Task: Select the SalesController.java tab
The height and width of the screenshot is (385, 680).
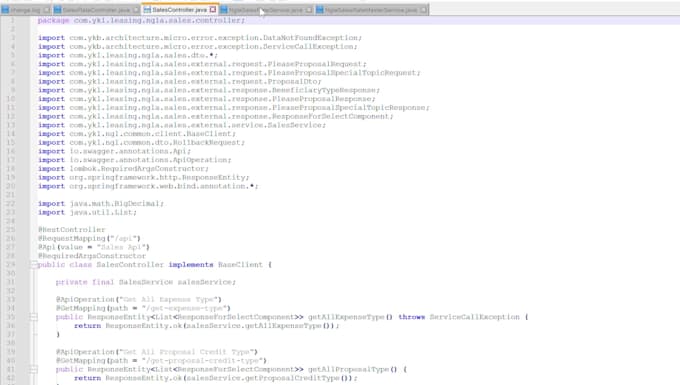Action: [x=179, y=10]
